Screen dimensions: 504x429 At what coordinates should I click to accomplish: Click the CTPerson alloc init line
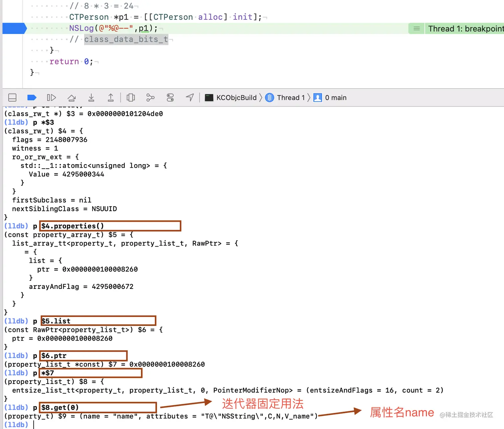coord(165,17)
